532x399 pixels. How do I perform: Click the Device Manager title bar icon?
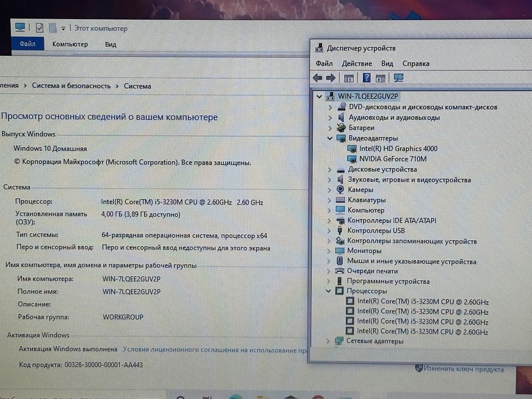click(319, 48)
